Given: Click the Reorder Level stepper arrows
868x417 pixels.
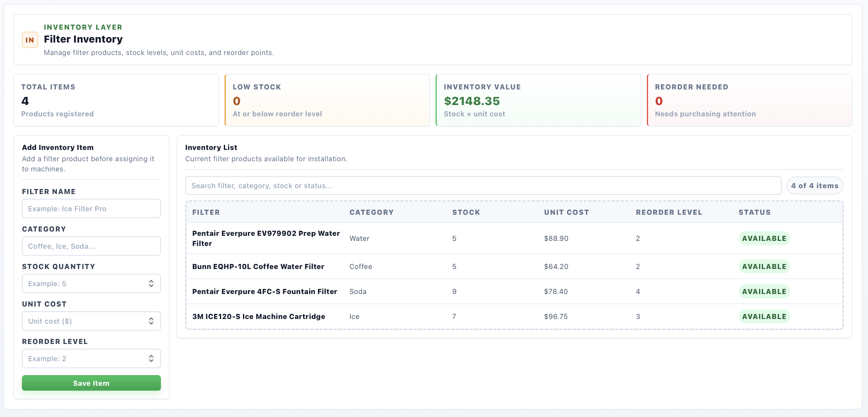Looking at the screenshot, I should pos(151,358).
